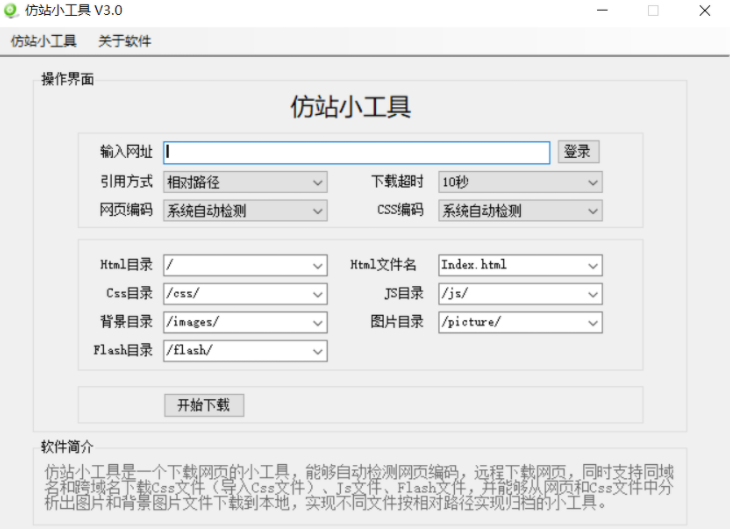Click the 软件简介 group label
The width and height of the screenshot is (730, 529).
click(x=67, y=447)
